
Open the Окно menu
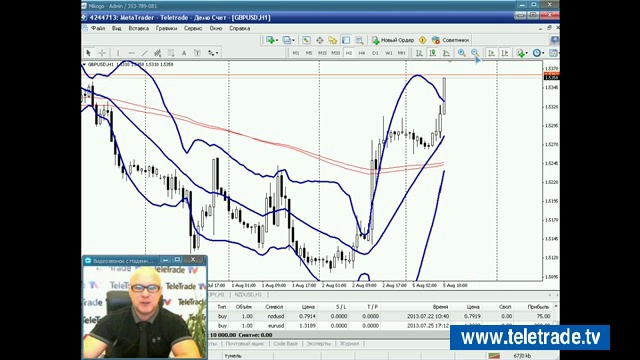pyautogui.click(x=216, y=28)
